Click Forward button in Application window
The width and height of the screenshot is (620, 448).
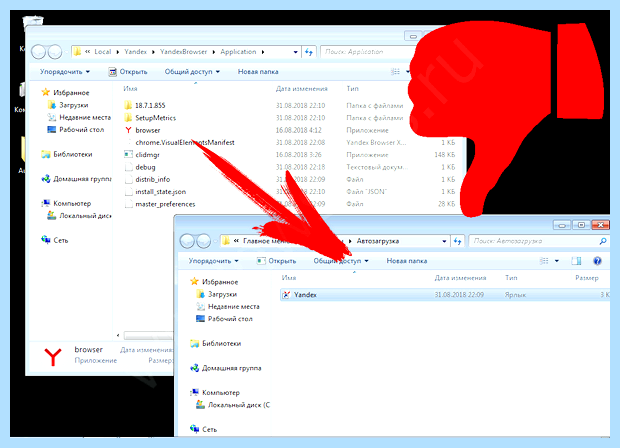tap(55, 52)
